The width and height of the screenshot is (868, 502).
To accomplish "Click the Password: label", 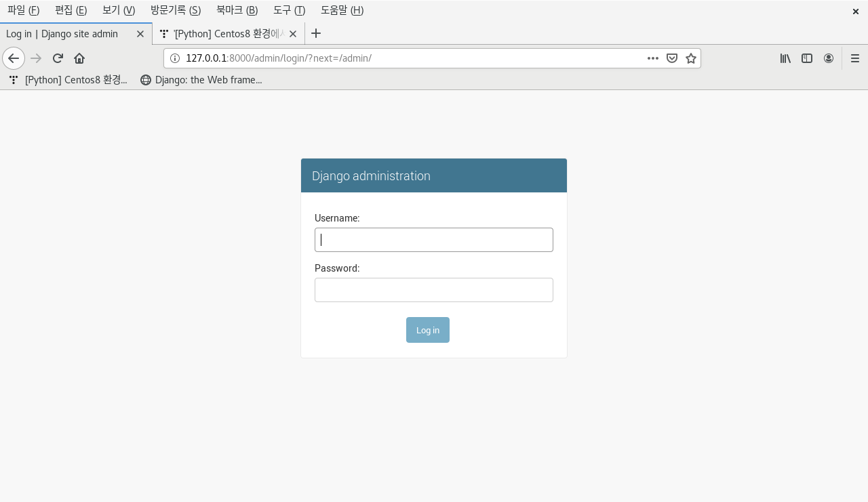I will coord(337,268).
